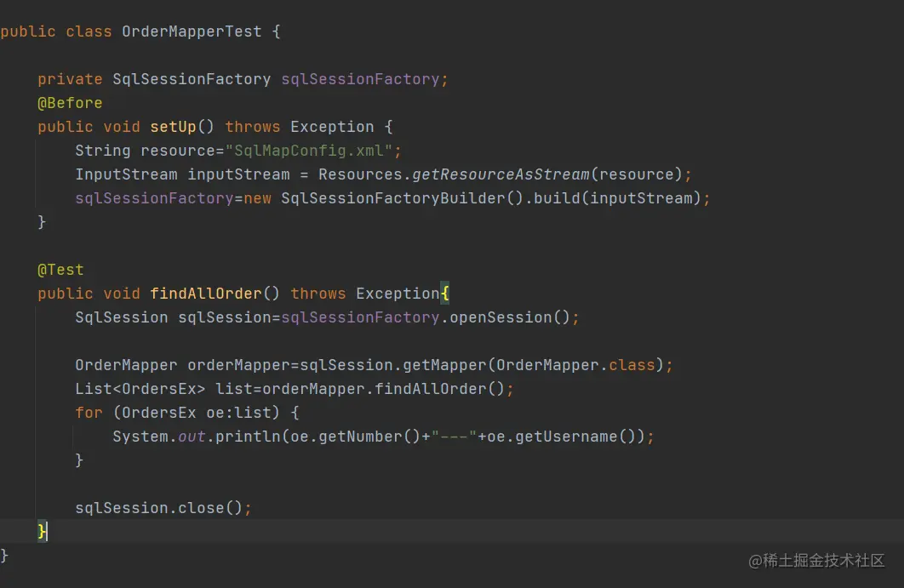Click getMapper method call
Screen dimensions: 904x588
click(x=444, y=365)
